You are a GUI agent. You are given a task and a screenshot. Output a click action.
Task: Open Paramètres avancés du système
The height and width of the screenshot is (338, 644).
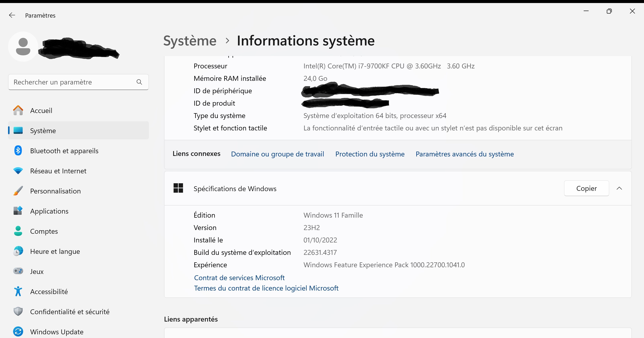click(x=465, y=154)
